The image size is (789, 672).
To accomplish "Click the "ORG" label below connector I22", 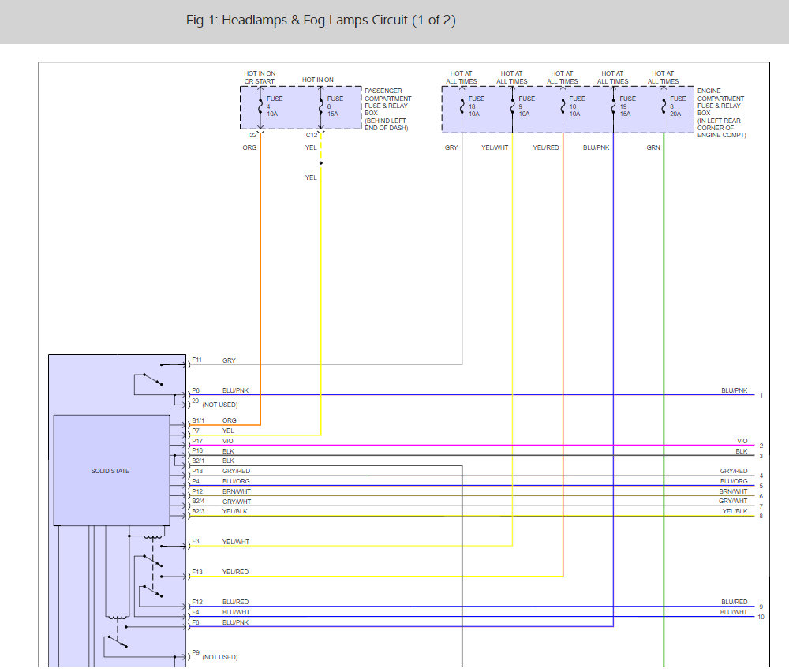I will pos(249,147).
